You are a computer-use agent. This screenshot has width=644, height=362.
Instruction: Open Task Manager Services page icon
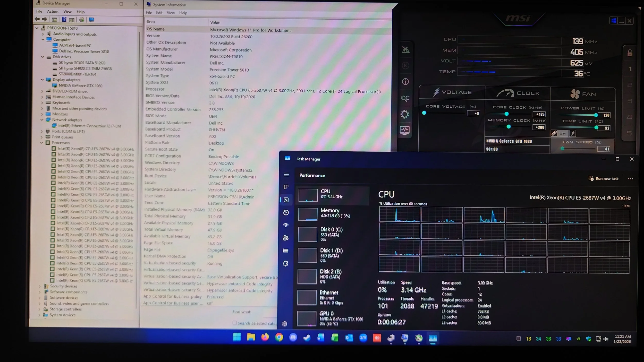click(x=285, y=263)
